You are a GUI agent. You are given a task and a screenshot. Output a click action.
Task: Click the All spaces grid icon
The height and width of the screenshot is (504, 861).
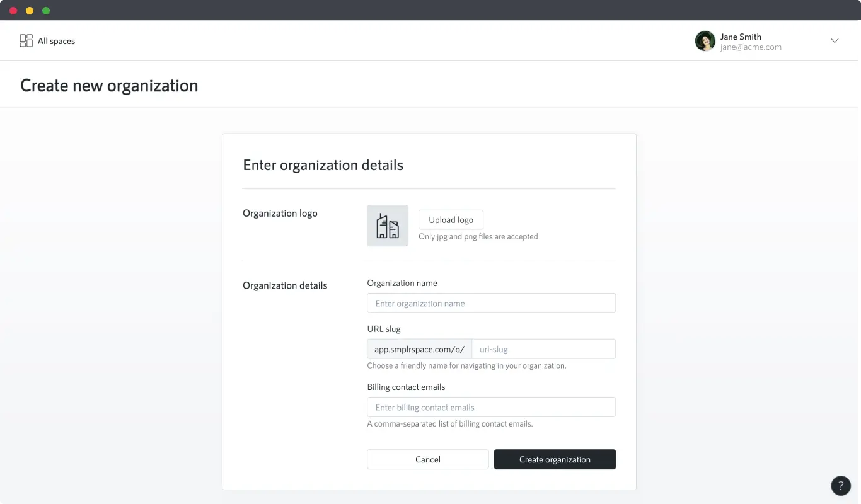point(26,41)
